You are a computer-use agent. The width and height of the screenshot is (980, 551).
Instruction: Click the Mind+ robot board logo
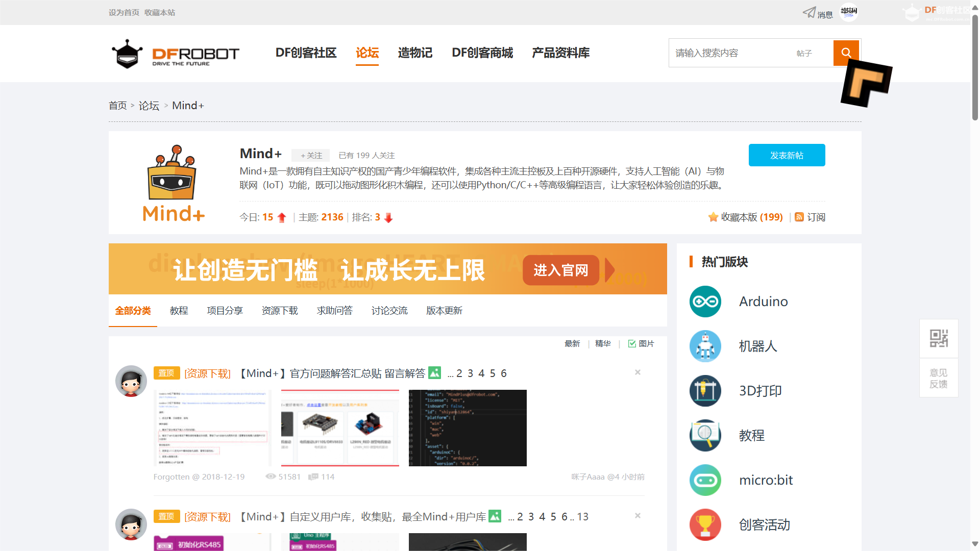point(173,183)
